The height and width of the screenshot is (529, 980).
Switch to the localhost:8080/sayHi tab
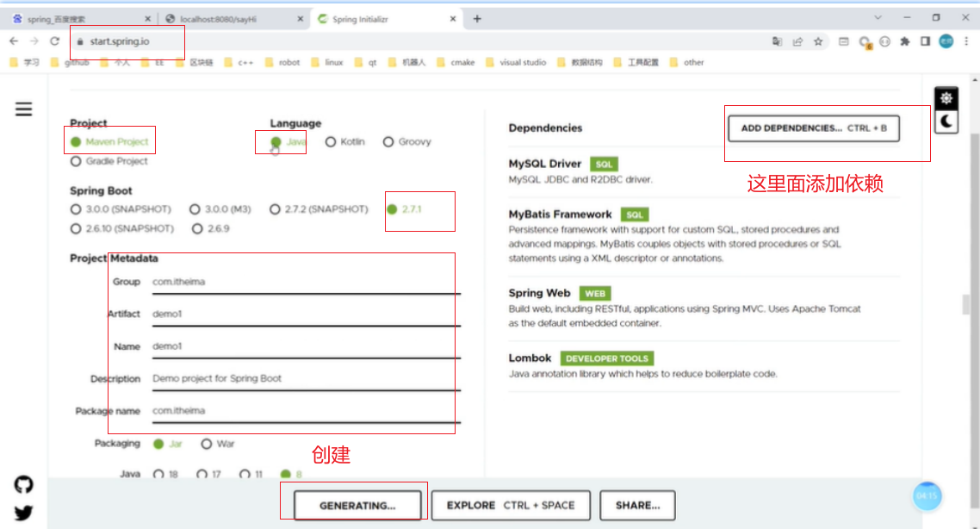pos(228,19)
